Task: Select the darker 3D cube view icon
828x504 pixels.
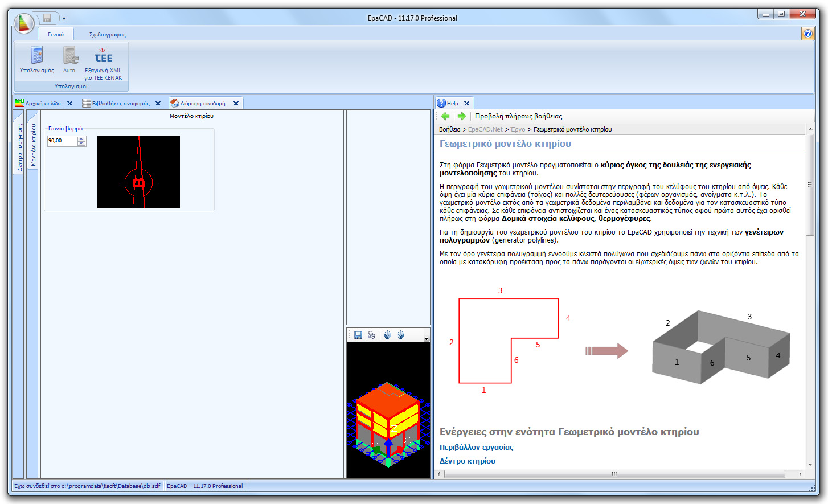Action: coord(401,335)
